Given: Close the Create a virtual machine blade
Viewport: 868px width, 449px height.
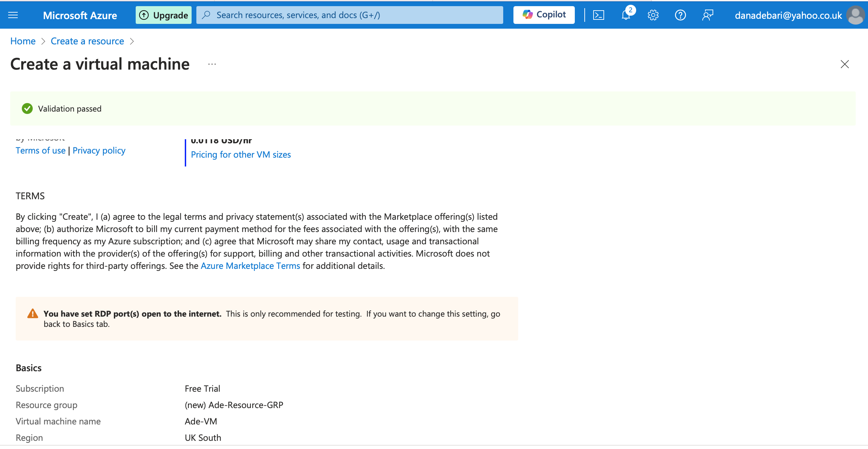Looking at the screenshot, I should pos(844,64).
